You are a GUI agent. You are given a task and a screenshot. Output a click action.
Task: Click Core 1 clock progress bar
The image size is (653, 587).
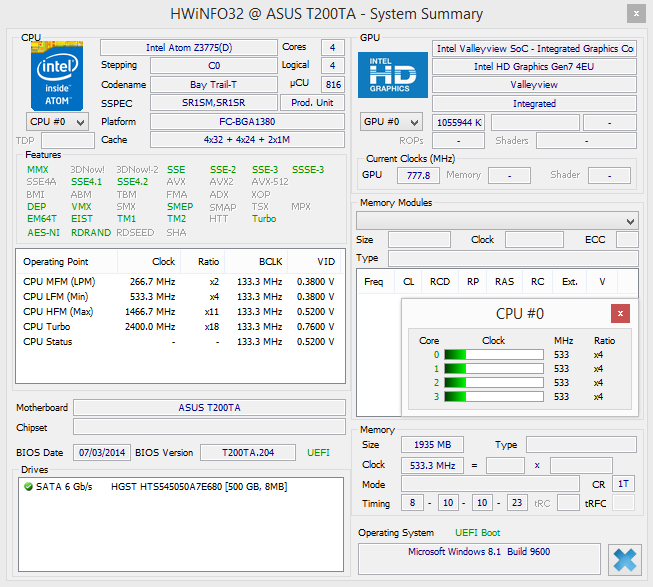[493, 369]
